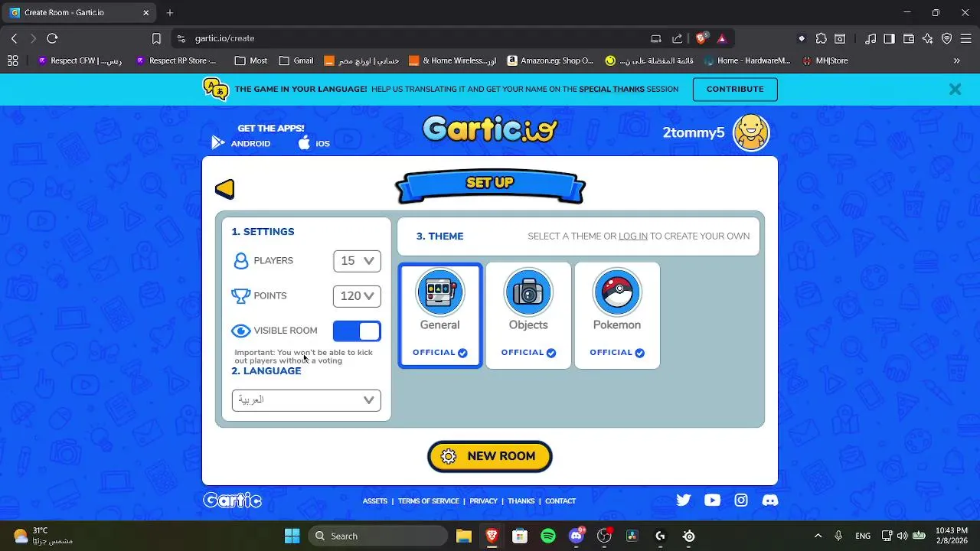Click the SPECIAL THANKS link in banner
Screen dimensions: 980x551
pyautogui.click(x=612, y=90)
